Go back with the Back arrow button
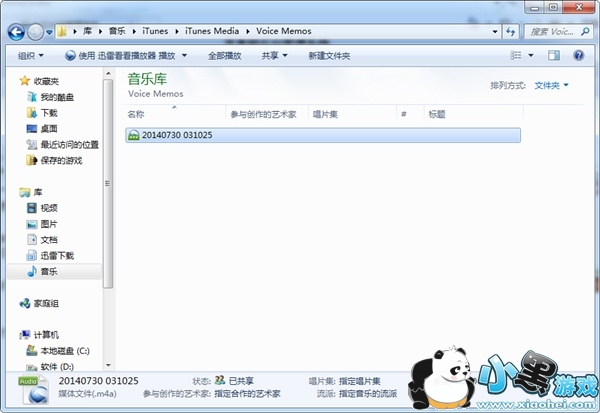This screenshot has height=413, width=600. pos(16,32)
